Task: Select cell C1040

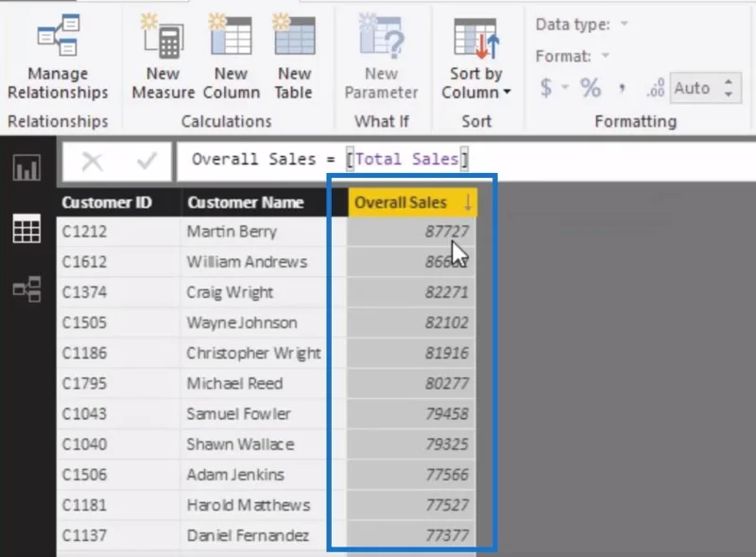Action: 119,444
